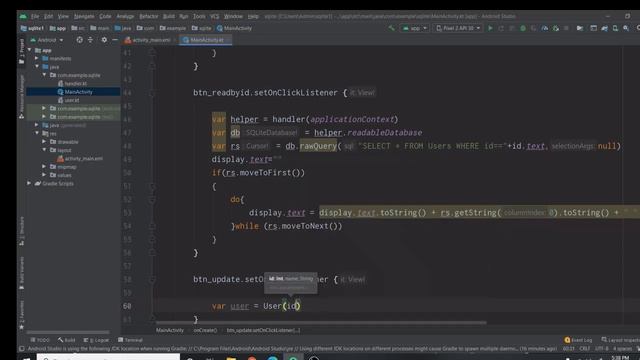Click the green Debug bug icon
Image resolution: width=640 pixels, height=360 pixels.
click(523, 28)
